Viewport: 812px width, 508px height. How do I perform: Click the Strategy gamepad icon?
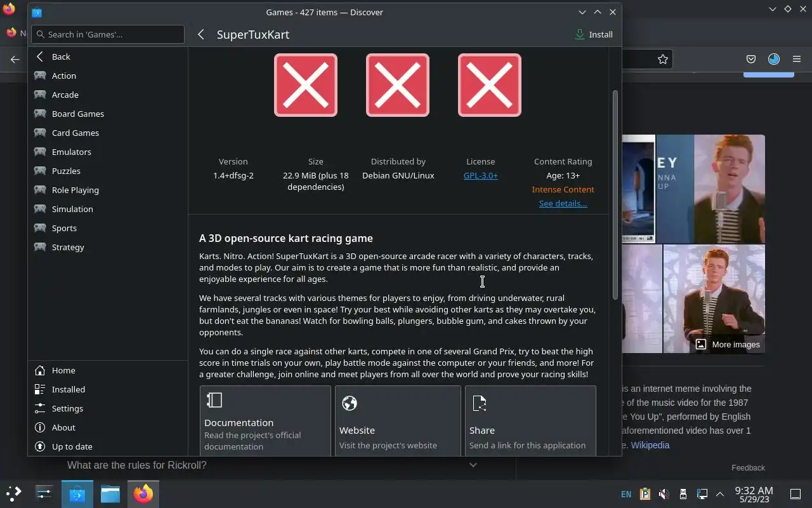40,247
